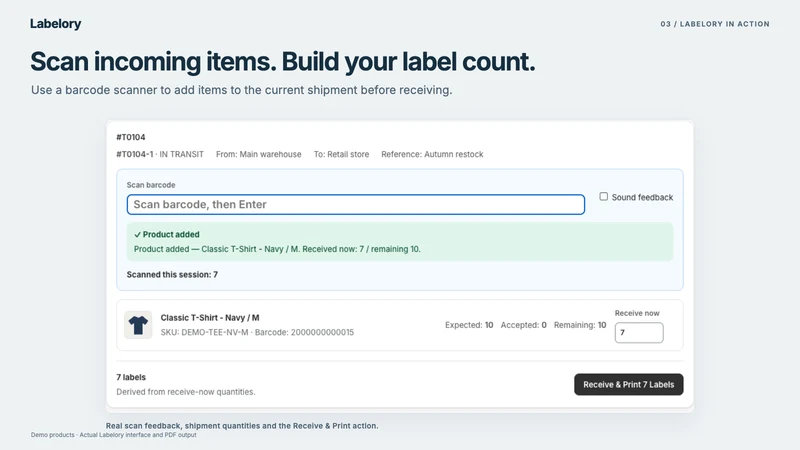Click the Reference: Autumn restock text
This screenshot has height=450, width=800.
432,154
